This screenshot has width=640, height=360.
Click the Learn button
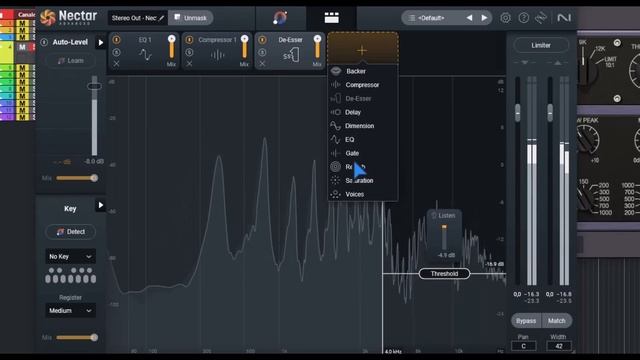(x=70, y=60)
